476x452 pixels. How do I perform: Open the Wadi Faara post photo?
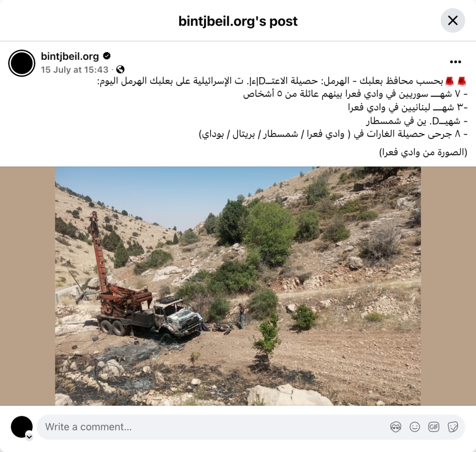[238, 286]
